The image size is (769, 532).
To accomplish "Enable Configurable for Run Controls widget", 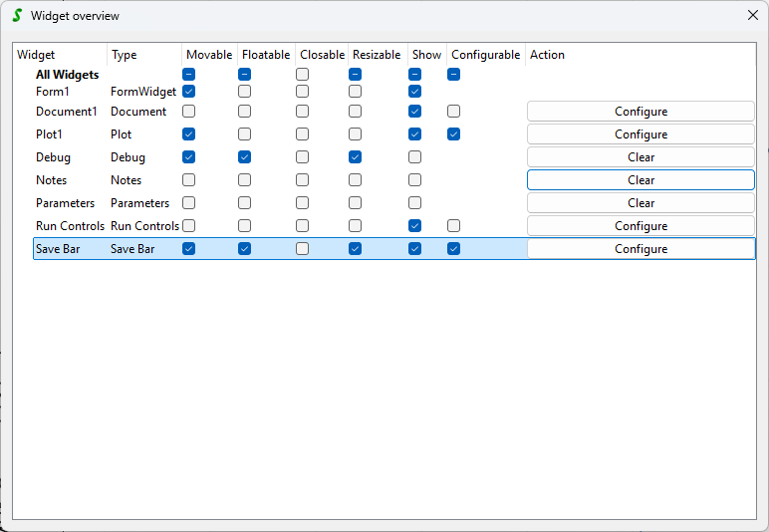I will [x=454, y=226].
